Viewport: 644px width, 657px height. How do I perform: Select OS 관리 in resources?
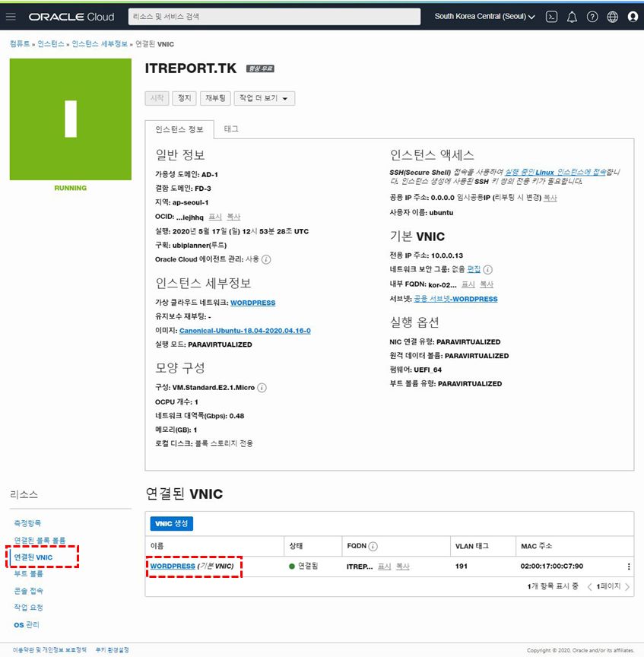(27, 625)
